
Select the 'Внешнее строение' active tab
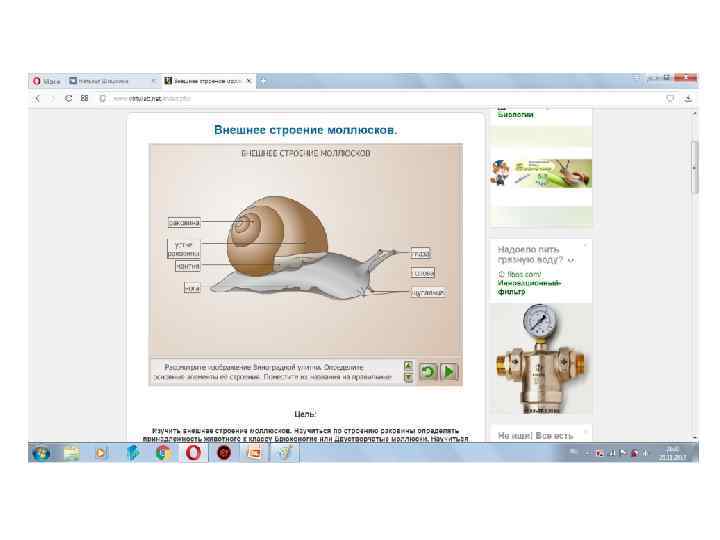pos(207,81)
